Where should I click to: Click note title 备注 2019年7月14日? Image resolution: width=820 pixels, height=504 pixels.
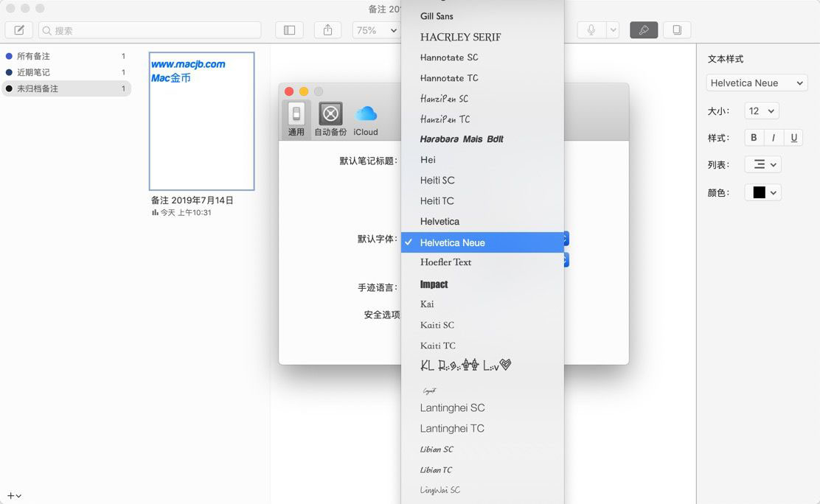click(192, 200)
